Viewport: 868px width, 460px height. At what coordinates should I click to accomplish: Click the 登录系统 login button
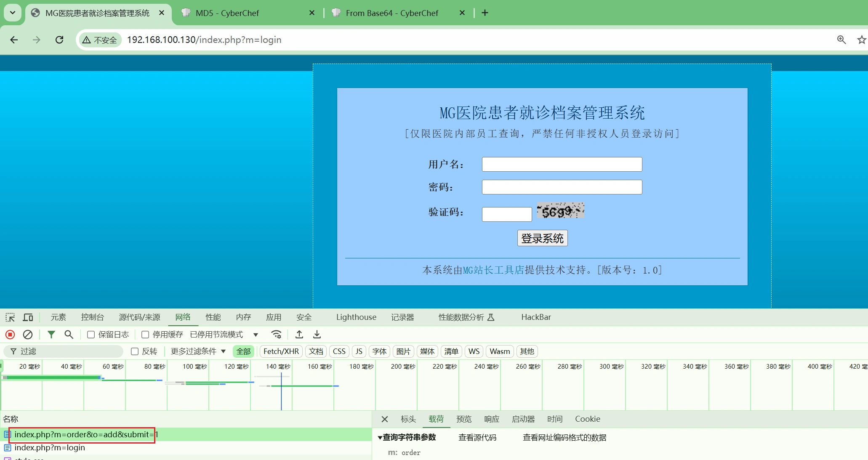tap(542, 238)
